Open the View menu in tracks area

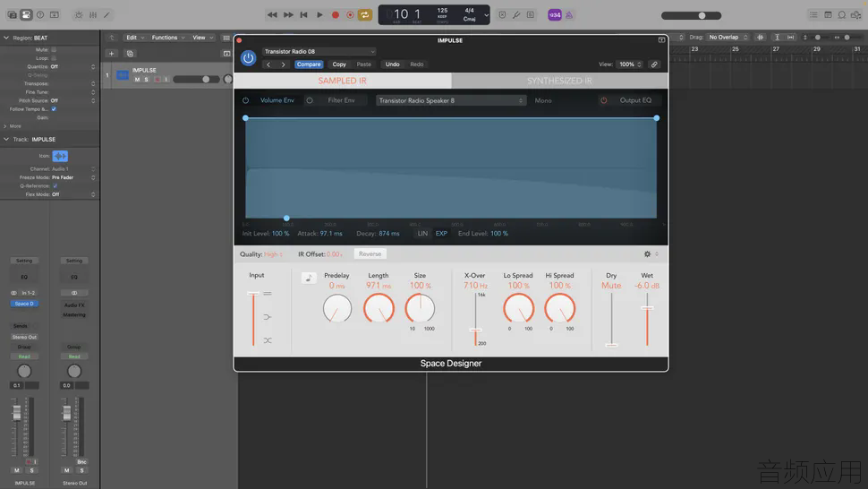pos(202,38)
